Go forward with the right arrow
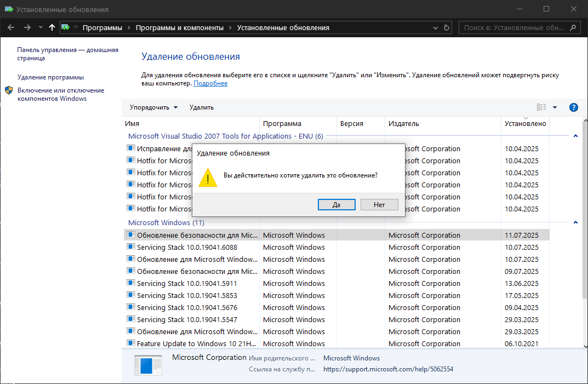588x384 pixels. pyautogui.click(x=27, y=27)
